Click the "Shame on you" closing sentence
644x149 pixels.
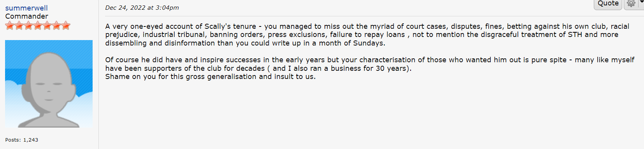click(x=211, y=77)
